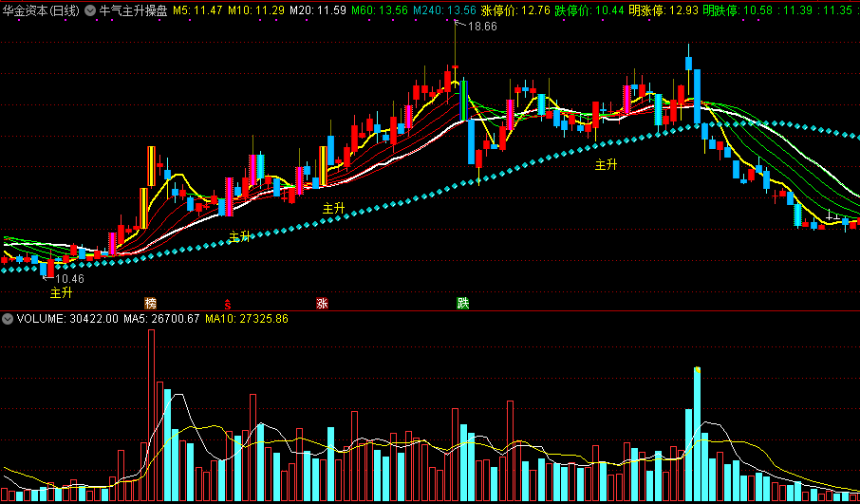
Task: Click the 明跌停: 10.58 value
Action: tap(738, 10)
